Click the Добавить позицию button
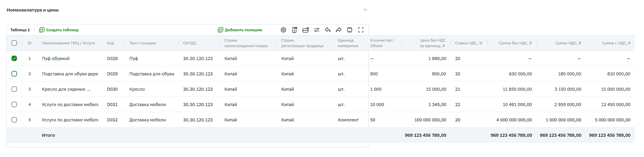644x157 pixels. (x=240, y=30)
